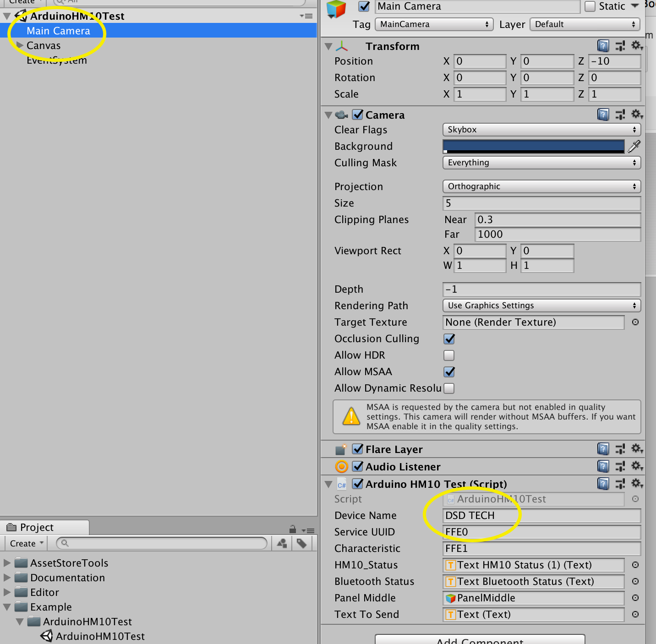Click the Project search-by-label tag icon
The height and width of the screenshot is (644, 656).
(x=301, y=543)
